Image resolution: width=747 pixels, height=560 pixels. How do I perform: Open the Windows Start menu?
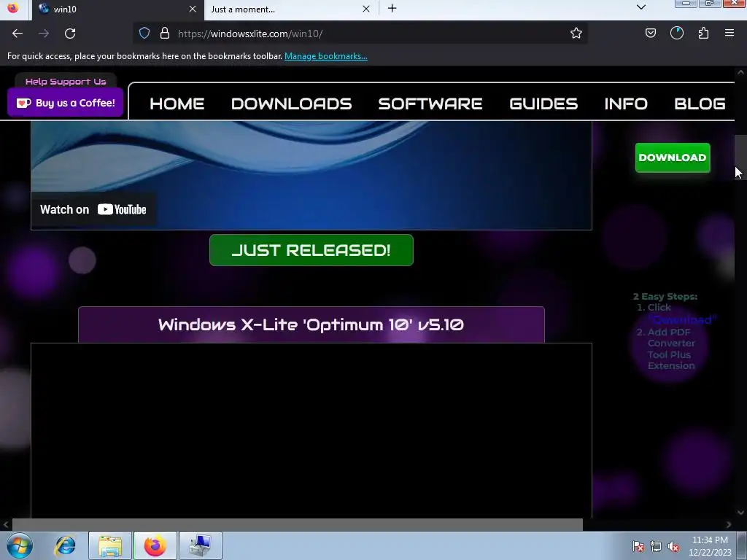pos(19,545)
